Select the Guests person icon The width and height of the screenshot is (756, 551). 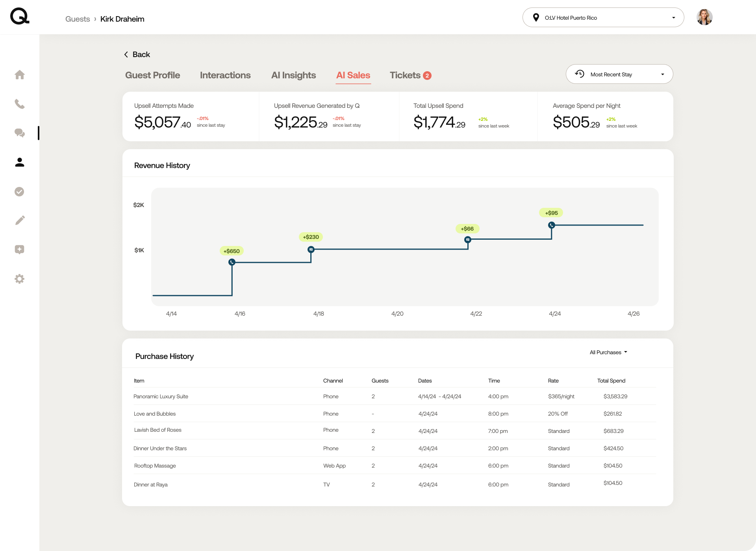tap(20, 162)
